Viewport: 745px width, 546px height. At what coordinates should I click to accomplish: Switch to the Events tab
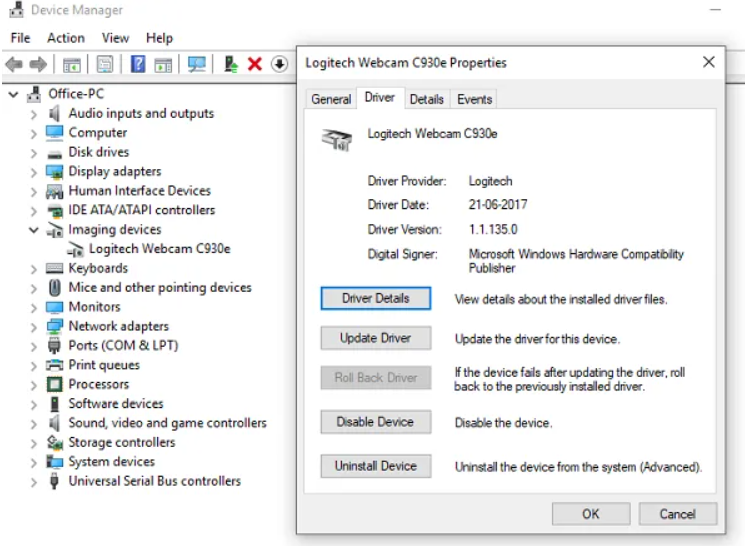coord(474,99)
